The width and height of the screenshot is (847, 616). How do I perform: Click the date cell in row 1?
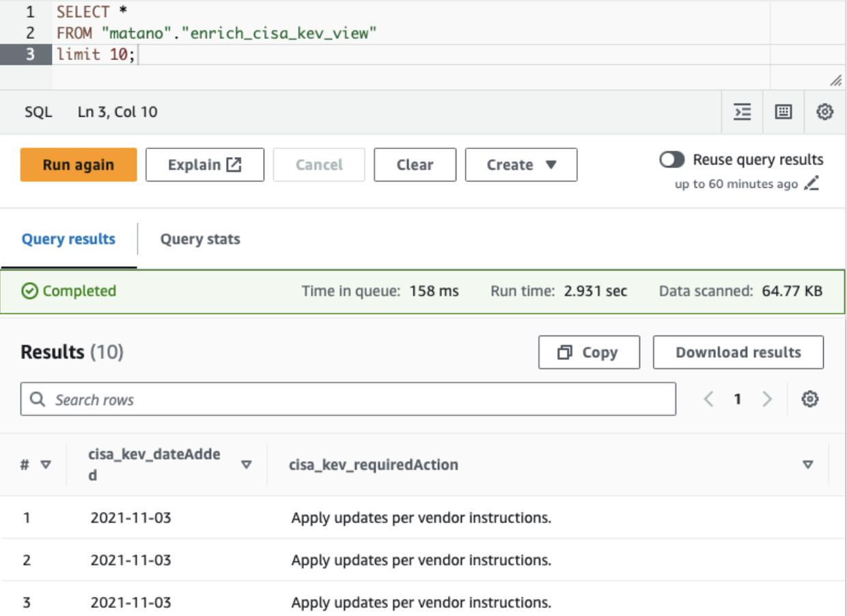point(130,518)
